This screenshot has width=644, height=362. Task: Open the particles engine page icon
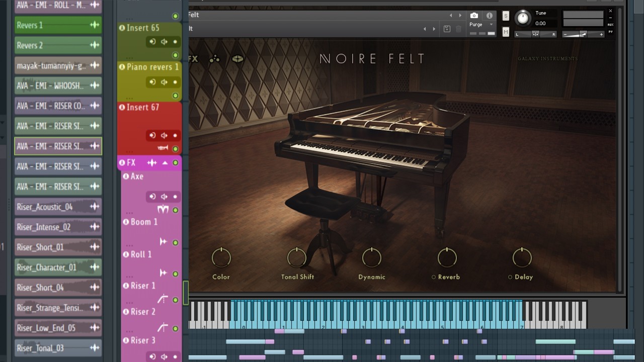pyautogui.click(x=215, y=59)
